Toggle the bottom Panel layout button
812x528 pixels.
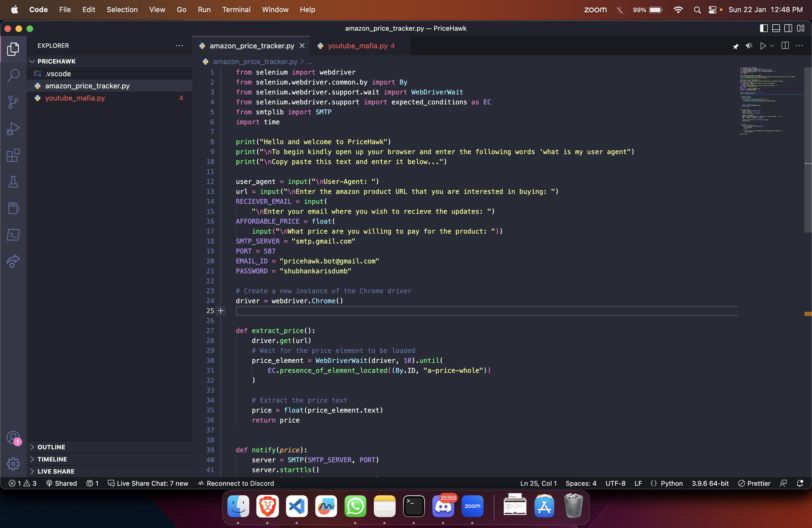776,28
